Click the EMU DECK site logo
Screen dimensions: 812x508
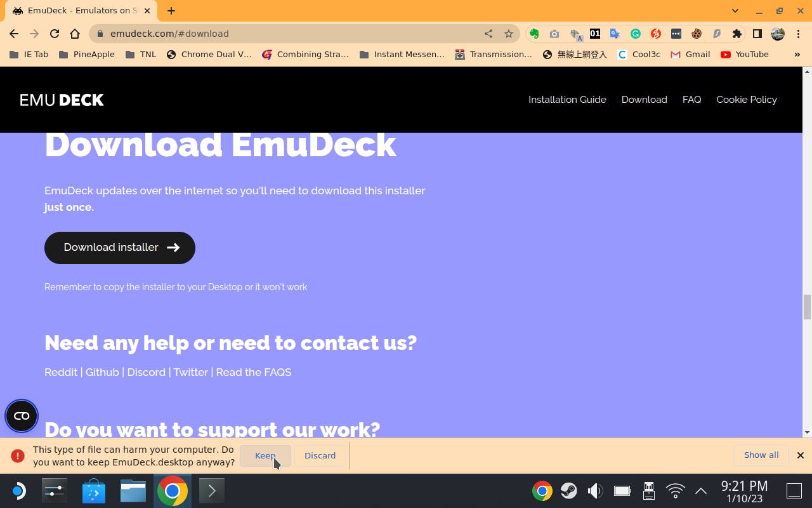point(62,100)
